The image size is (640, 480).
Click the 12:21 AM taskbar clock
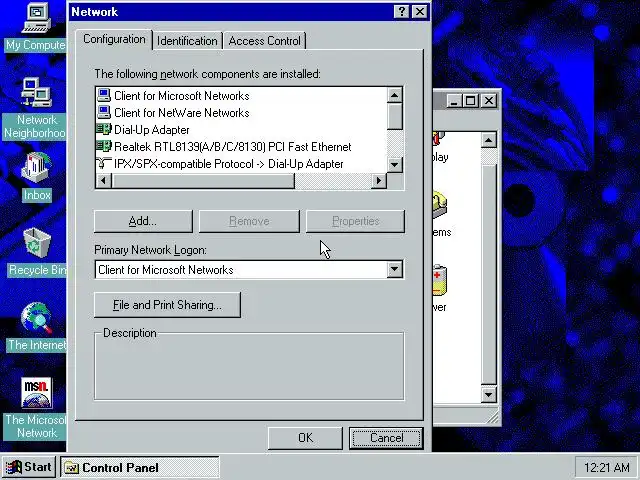(x=607, y=467)
